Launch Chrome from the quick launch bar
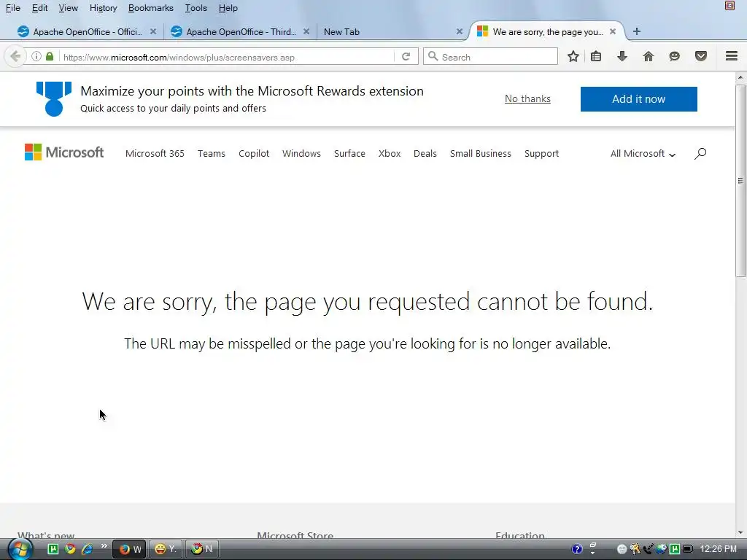Screen dimensions: 747x560 coord(71,549)
